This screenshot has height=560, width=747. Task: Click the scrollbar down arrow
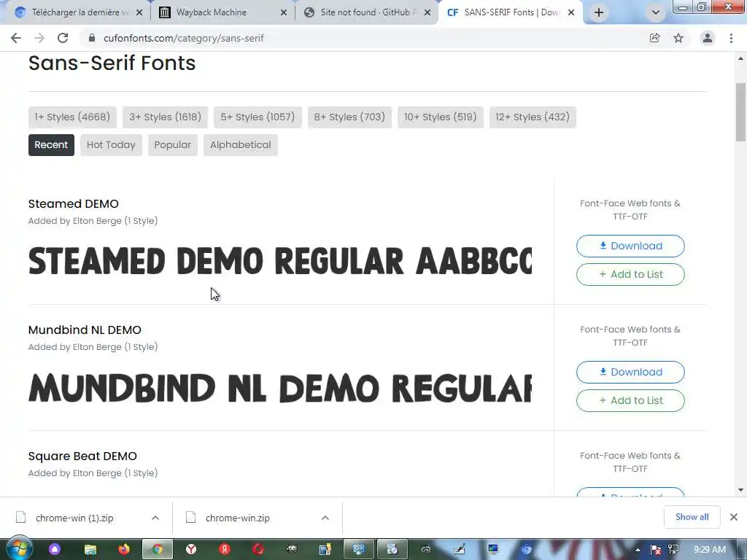pyautogui.click(x=740, y=489)
